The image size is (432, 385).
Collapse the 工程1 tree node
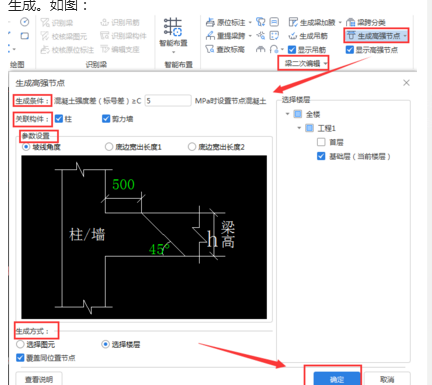[299, 128]
